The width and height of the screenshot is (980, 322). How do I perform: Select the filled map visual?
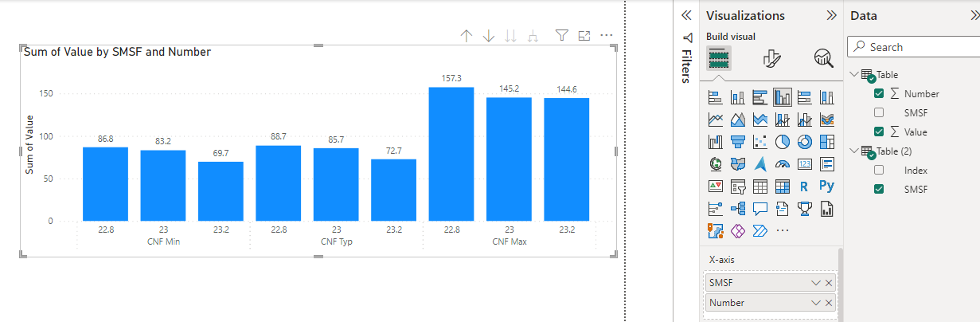pos(737,164)
